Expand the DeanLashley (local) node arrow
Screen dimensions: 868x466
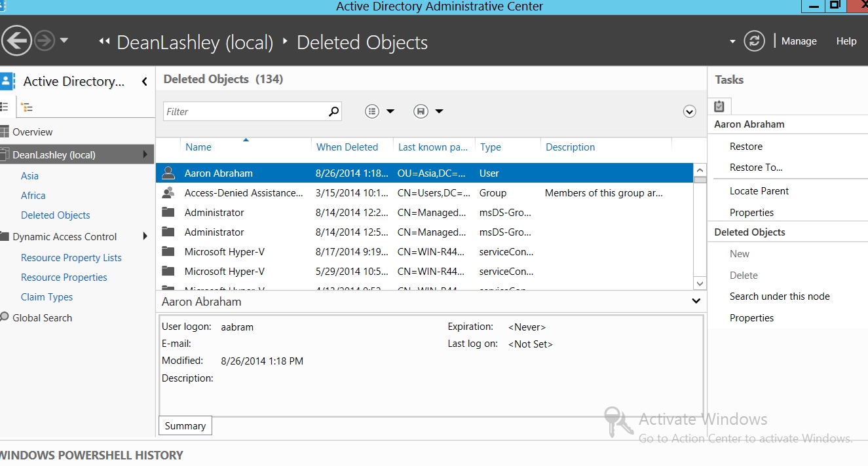pyautogui.click(x=145, y=155)
